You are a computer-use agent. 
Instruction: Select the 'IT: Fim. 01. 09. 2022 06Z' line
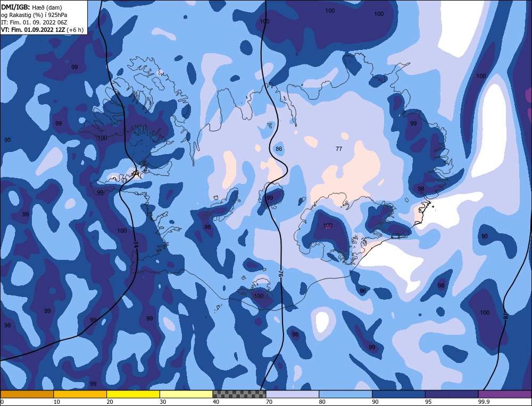(34, 22)
